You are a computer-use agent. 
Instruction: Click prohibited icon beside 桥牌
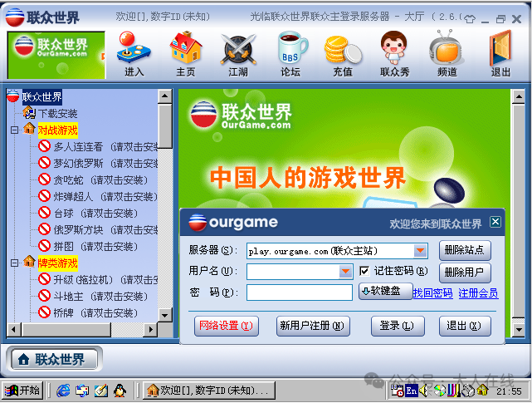(x=45, y=312)
